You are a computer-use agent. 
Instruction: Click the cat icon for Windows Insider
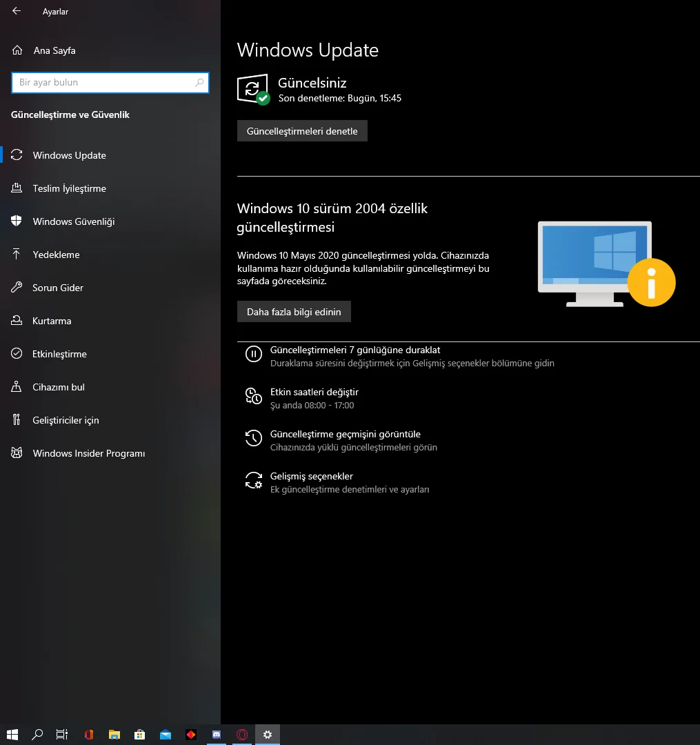click(x=17, y=453)
